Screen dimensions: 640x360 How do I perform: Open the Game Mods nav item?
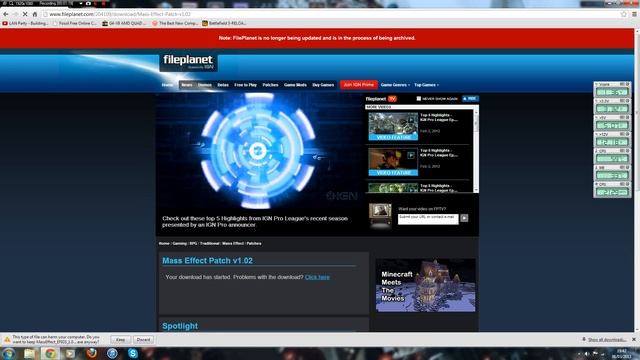click(295, 85)
